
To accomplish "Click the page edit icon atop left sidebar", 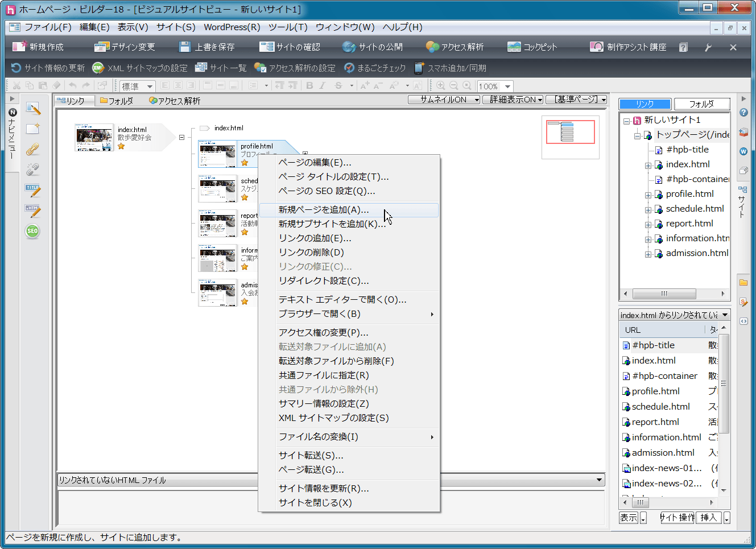I will point(32,108).
